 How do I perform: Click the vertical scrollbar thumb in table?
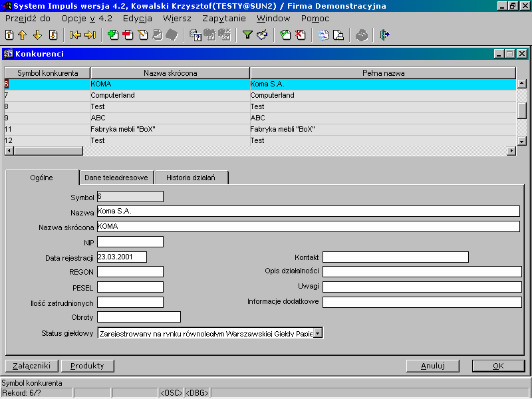[522, 110]
